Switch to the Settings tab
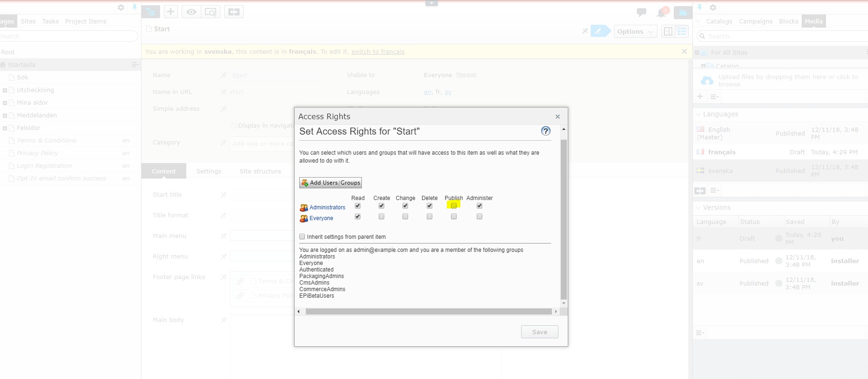This screenshot has height=379, width=868. 209,172
